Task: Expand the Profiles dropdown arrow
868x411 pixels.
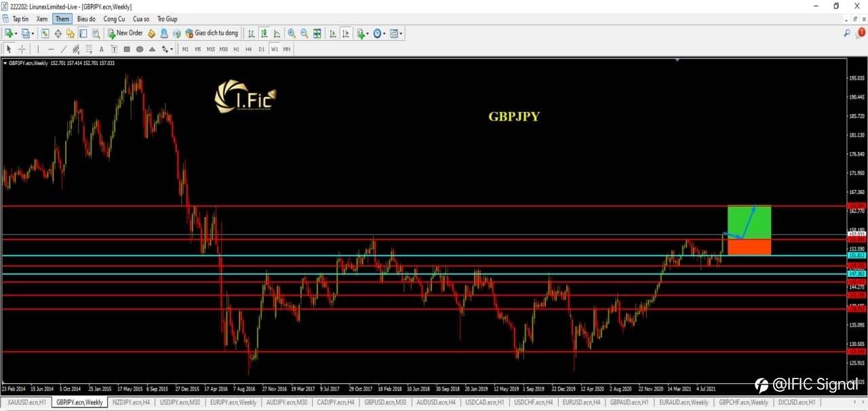Action: [33, 34]
